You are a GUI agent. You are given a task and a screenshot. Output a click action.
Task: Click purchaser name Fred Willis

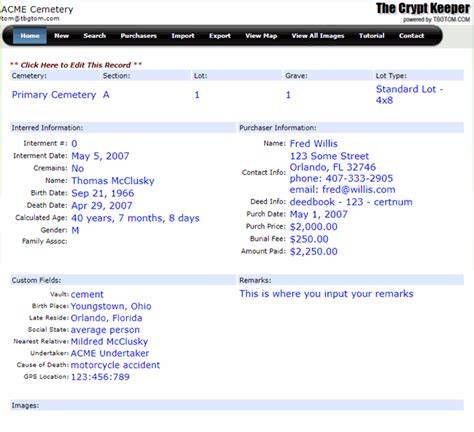314,144
